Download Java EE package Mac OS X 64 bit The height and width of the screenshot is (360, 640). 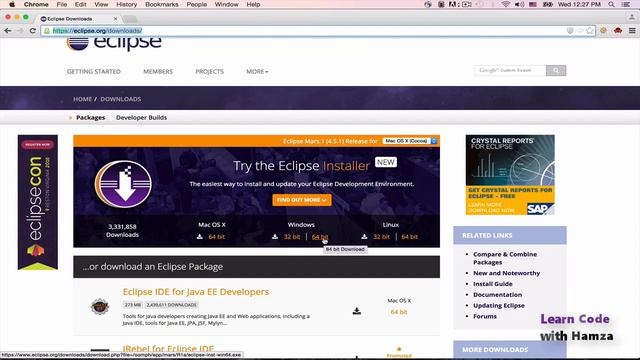[399, 312]
